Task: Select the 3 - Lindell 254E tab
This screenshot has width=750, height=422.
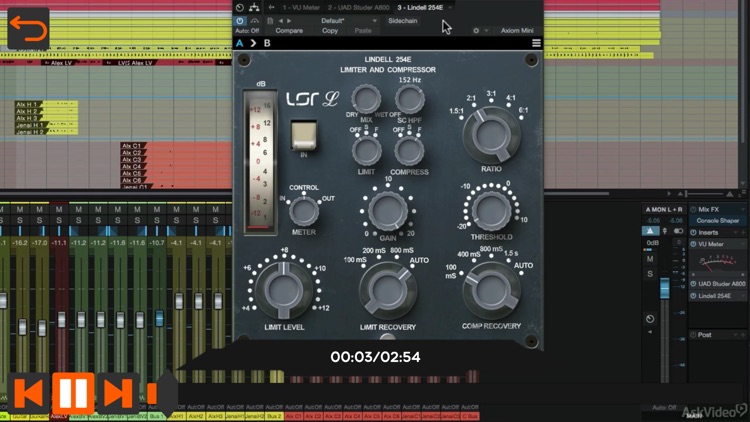Action: point(420,8)
